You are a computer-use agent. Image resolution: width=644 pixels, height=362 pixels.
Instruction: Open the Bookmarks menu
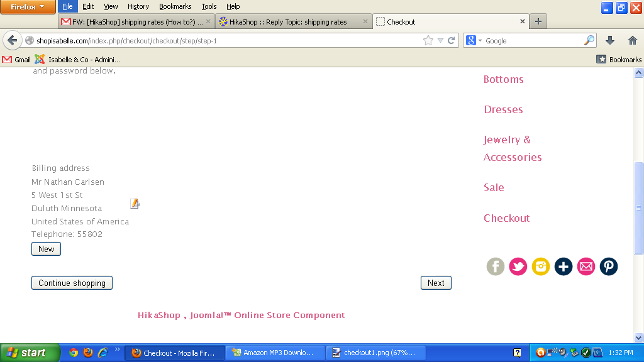(175, 6)
